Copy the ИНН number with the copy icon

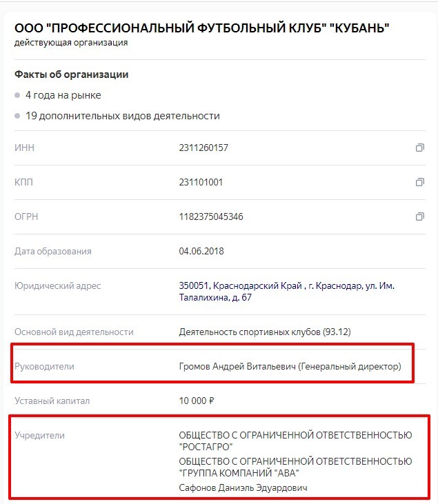pos(420,148)
